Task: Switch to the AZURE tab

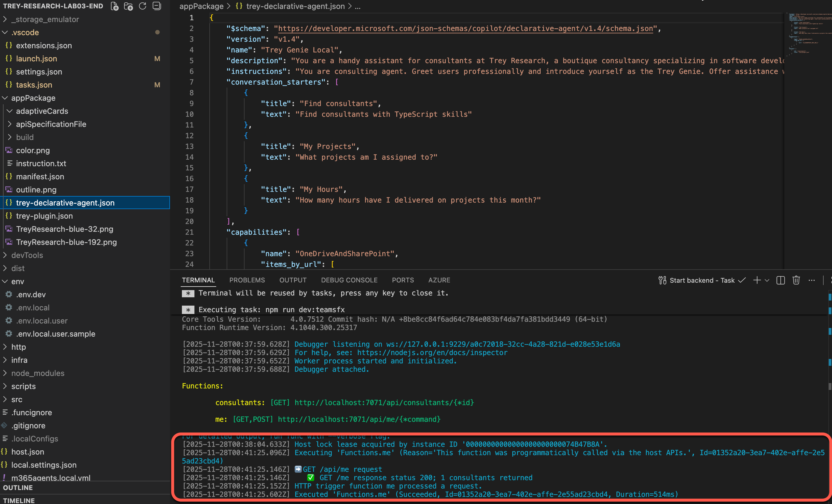Action: pyautogui.click(x=439, y=280)
